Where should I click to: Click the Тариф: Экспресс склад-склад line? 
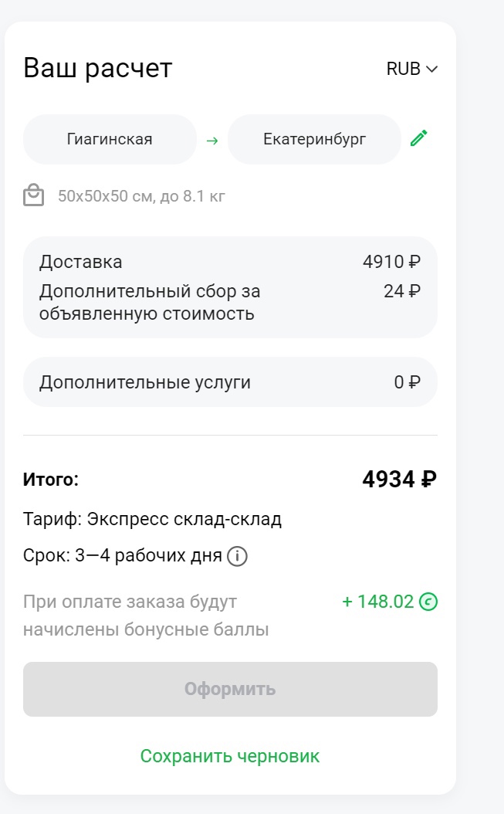pos(153,519)
